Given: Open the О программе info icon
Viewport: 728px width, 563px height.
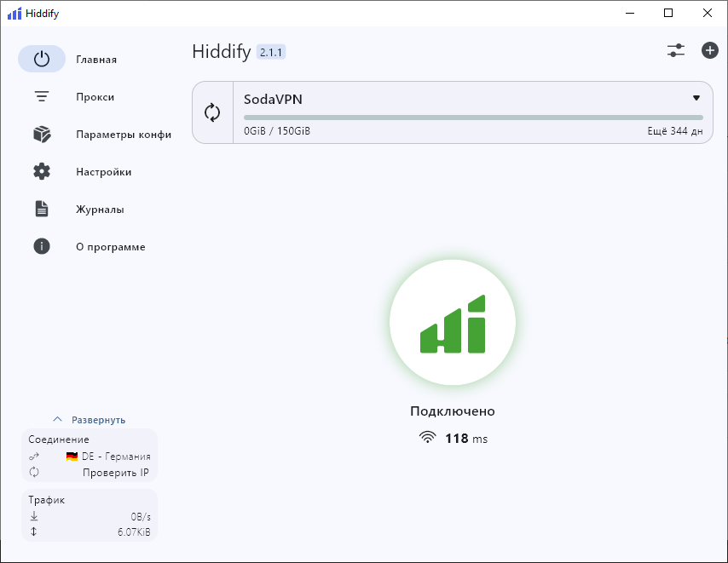Looking at the screenshot, I should pos(42,246).
